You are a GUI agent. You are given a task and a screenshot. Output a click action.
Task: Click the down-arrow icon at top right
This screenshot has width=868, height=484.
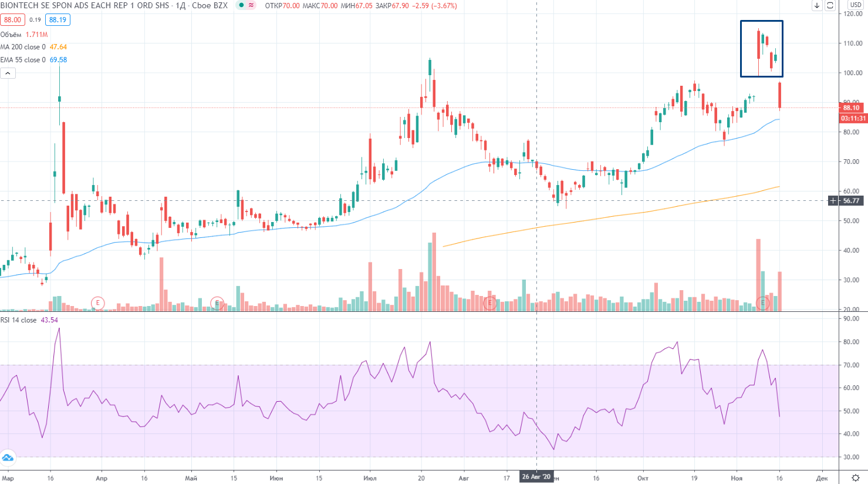(x=817, y=5)
